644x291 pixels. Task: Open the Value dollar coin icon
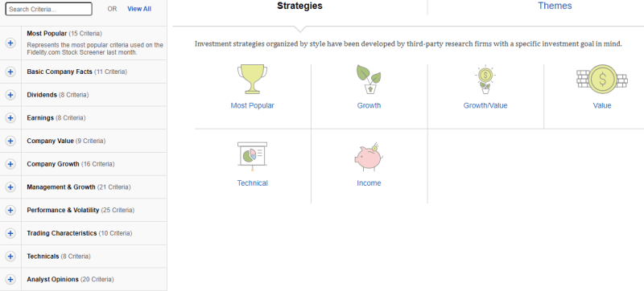pos(602,79)
